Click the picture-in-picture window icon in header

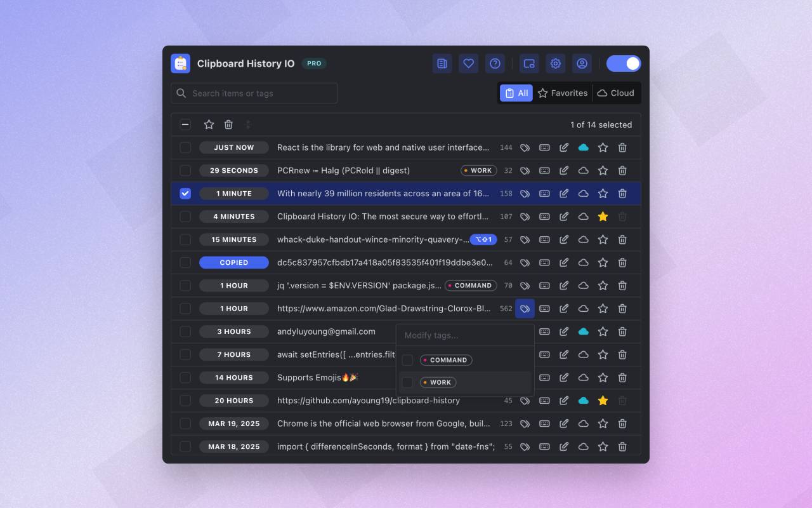[x=528, y=63]
